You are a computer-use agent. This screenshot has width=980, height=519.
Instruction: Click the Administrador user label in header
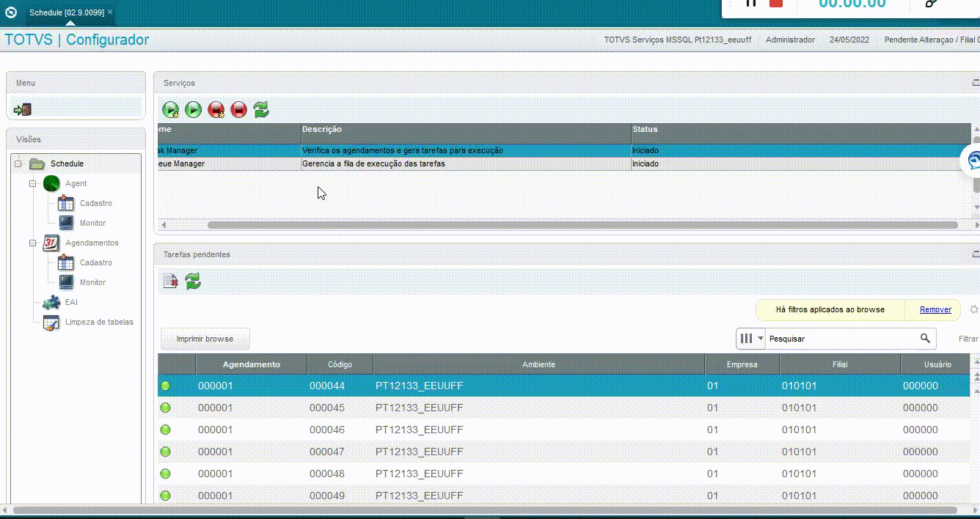[x=790, y=40]
